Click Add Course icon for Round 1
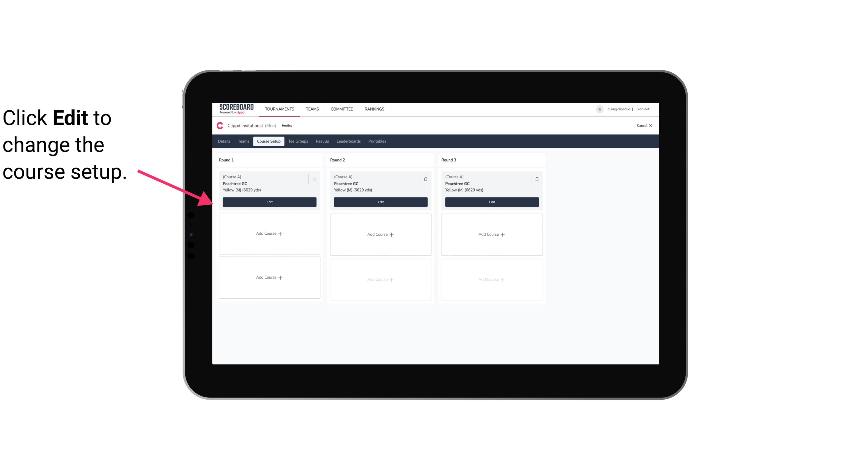Viewport: 868px width, 467px height. [269, 234]
